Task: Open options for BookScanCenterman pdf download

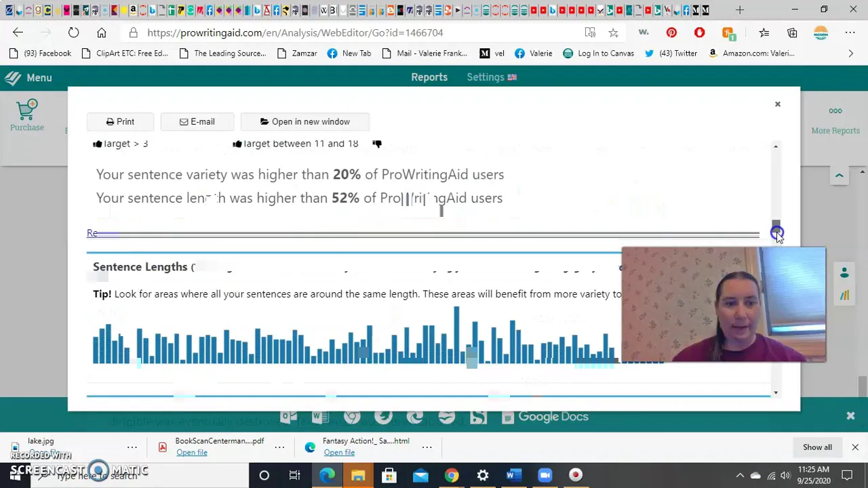Action: (279, 447)
